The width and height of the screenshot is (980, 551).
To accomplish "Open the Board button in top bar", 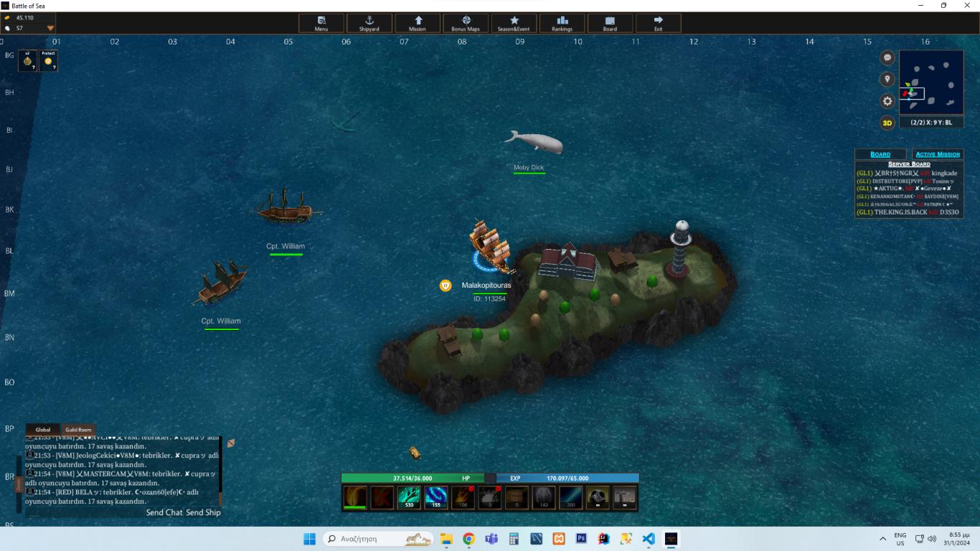I will pos(610,23).
